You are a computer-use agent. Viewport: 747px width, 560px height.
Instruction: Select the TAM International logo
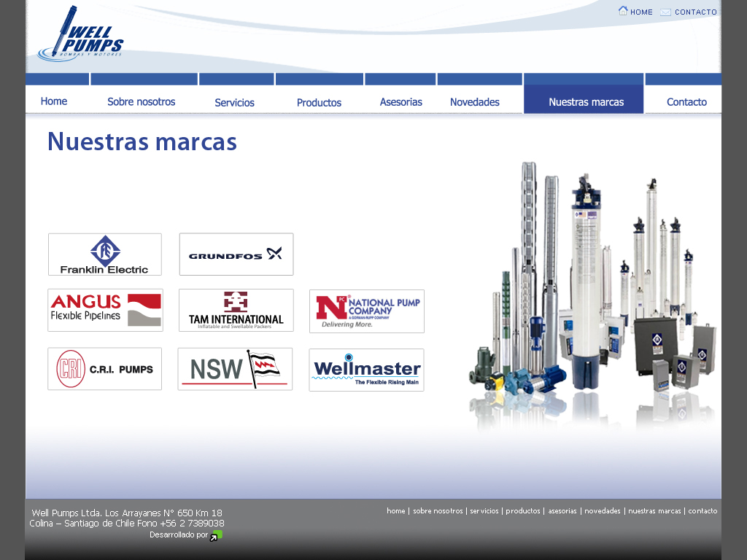(236, 310)
